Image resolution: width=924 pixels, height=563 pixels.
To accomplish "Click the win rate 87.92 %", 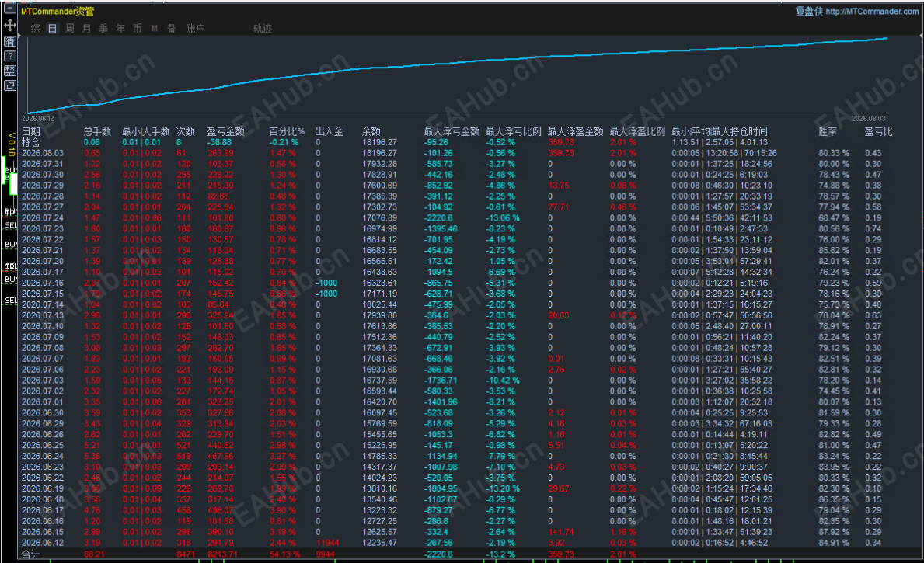I will coord(834,532).
